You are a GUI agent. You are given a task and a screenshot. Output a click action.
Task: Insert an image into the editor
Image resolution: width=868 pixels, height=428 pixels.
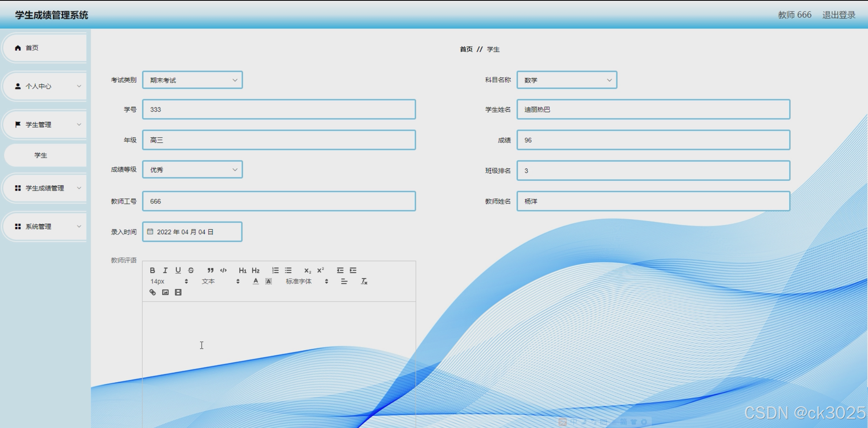coord(165,292)
